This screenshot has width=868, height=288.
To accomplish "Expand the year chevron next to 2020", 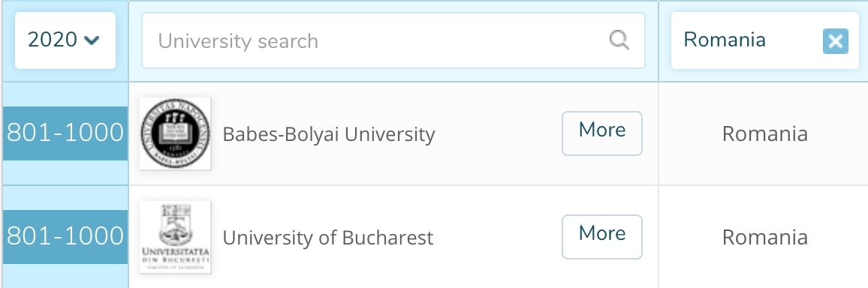I will pyautogui.click(x=92, y=40).
